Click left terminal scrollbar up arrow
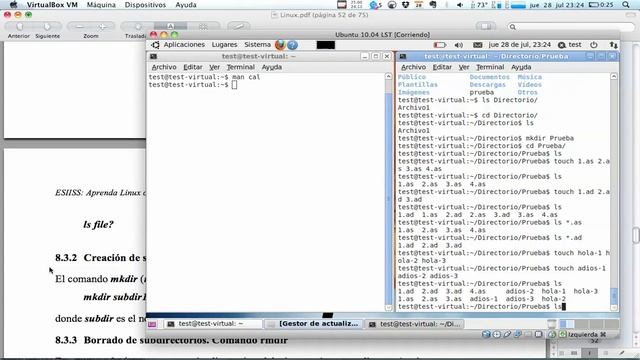This screenshot has height=360, width=640. [x=388, y=76]
